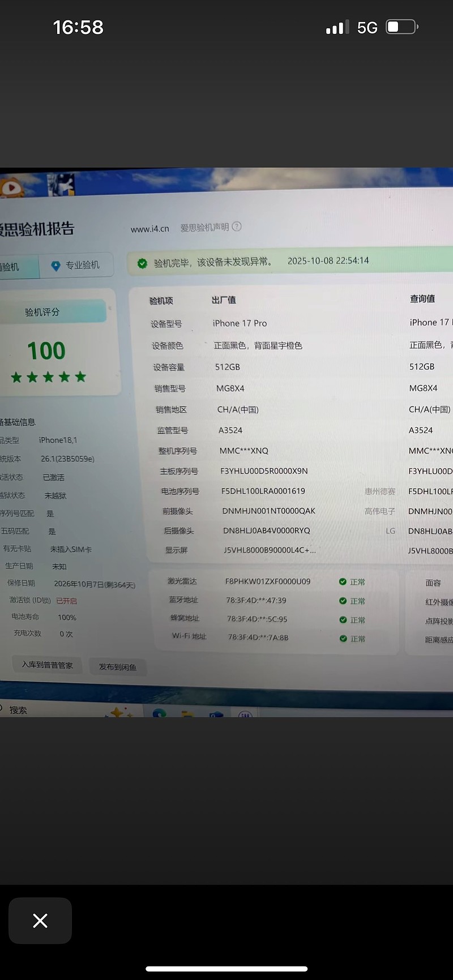
Task: Click the Wi-Fi address 78:3F:4D:**:7A:8B
Action: (x=258, y=637)
